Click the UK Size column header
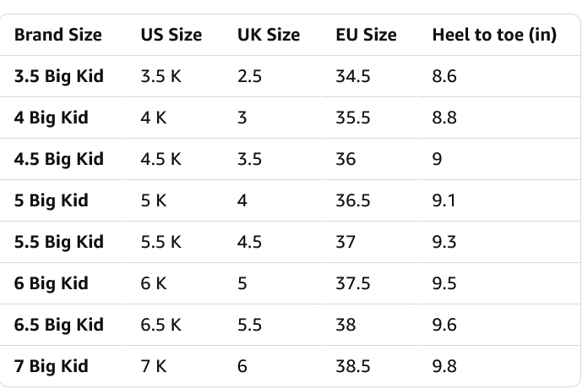Viewport: 588px width, 389px height. pyautogui.click(x=268, y=35)
